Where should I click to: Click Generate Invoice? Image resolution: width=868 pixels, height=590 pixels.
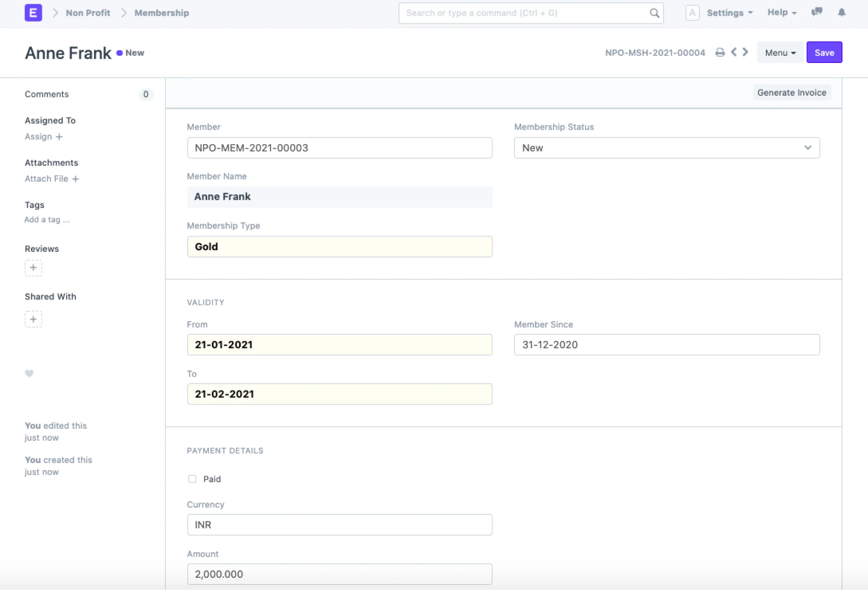tap(792, 92)
